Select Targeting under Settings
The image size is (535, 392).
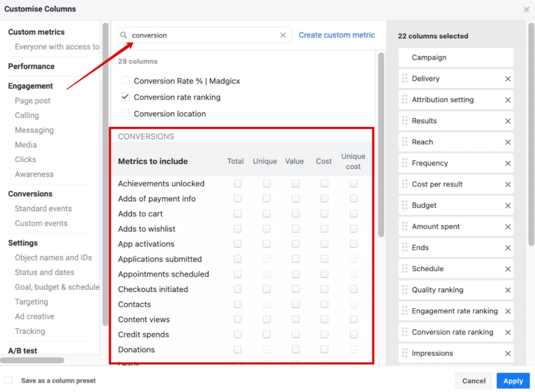point(31,302)
